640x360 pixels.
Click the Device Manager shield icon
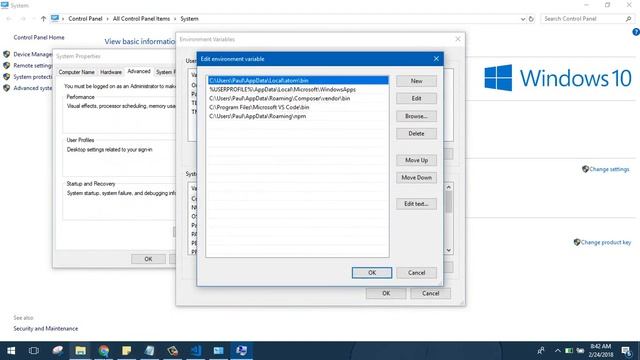(x=7, y=54)
